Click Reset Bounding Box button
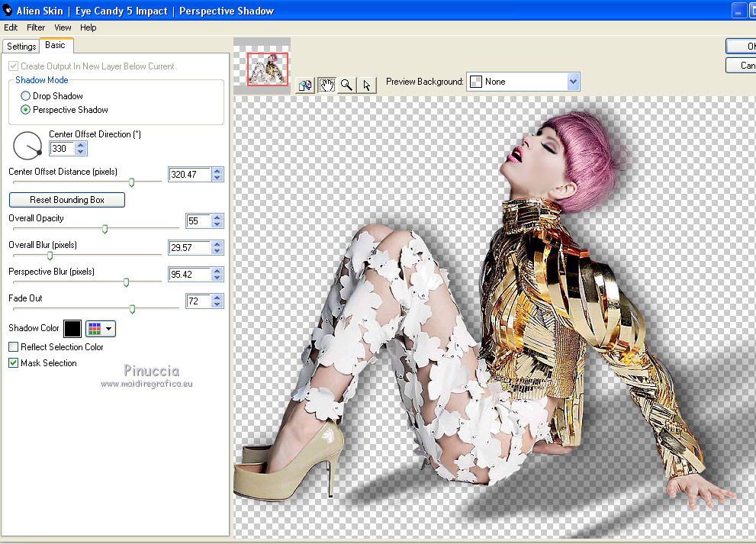This screenshot has height=544, width=756. [x=67, y=200]
